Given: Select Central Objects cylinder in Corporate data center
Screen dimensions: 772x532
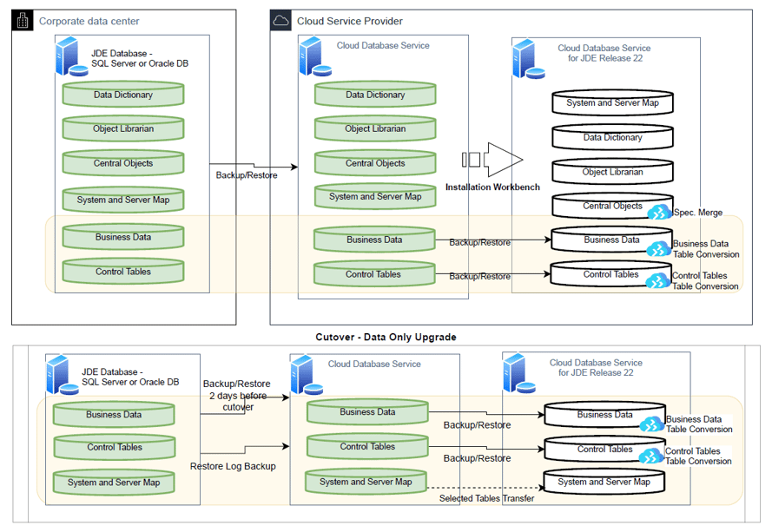Looking at the screenshot, I should tap(123, 163).
